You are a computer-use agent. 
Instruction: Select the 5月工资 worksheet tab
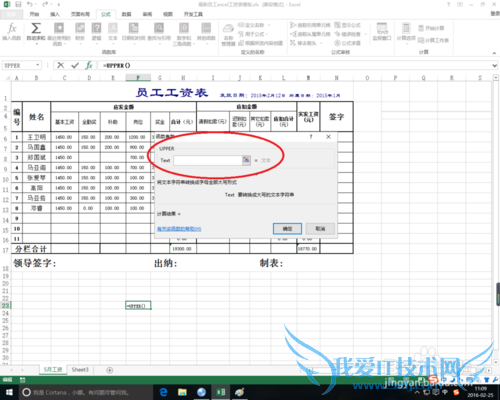click(x=53, y=370)
